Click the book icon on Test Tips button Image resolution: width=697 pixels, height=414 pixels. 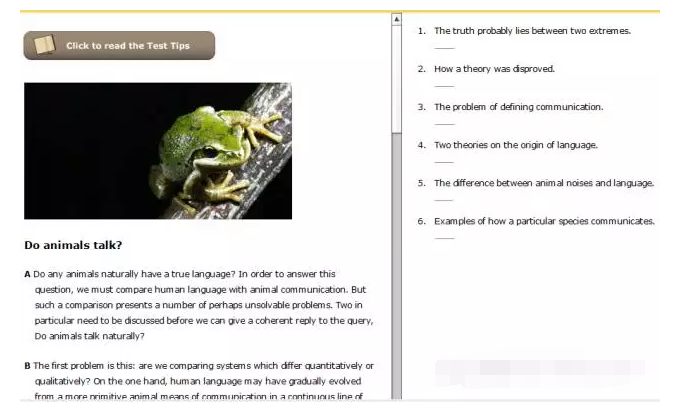43,46
